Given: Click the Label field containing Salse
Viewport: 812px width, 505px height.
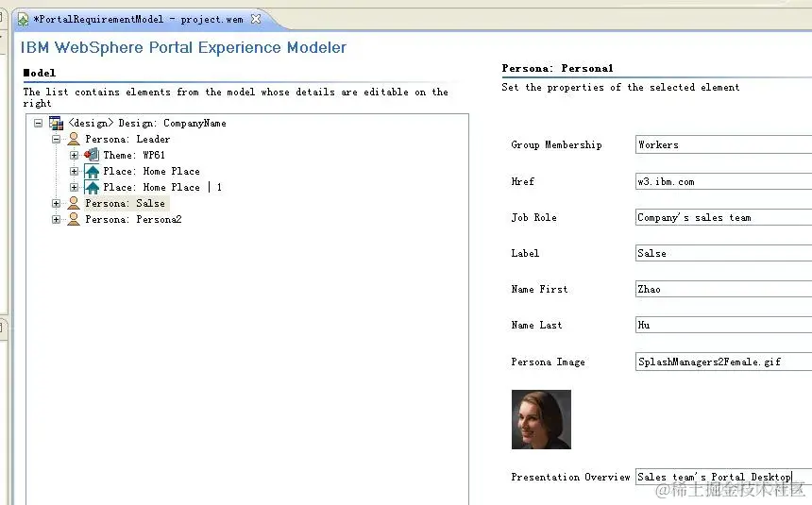Looking at the screenshot, I should (723, 253).
